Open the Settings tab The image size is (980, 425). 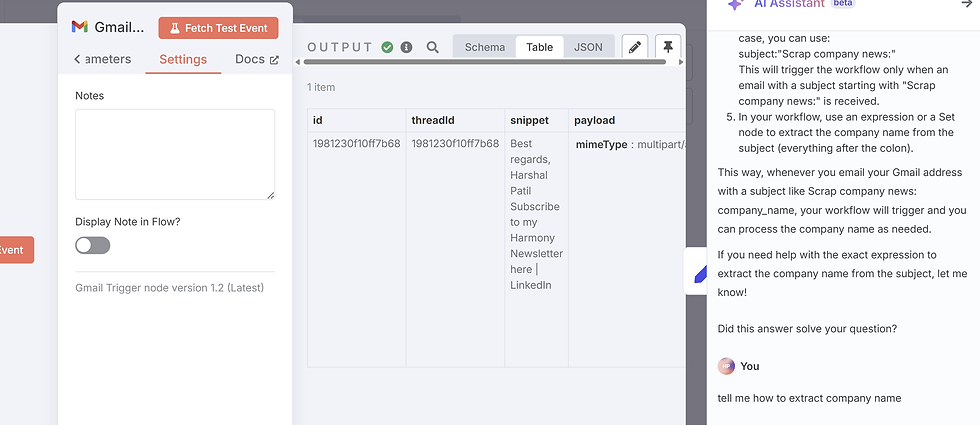(183, 59)
